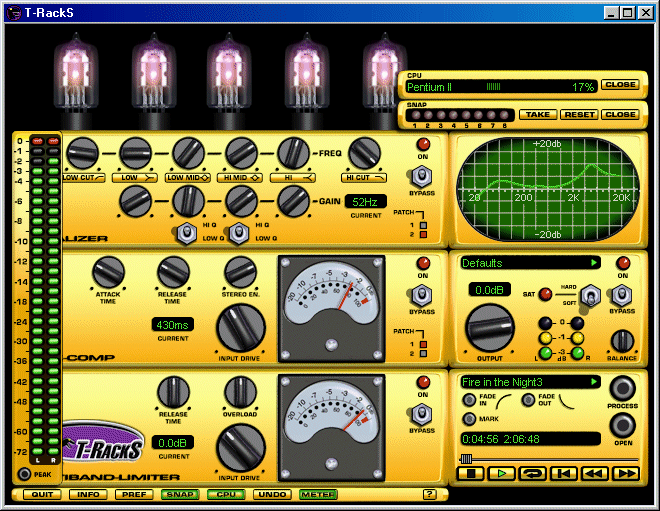This screenshot has width=660, height=511.
Task: Click the limiter INPUT DRIVE knob
Action: pos(241,448)
